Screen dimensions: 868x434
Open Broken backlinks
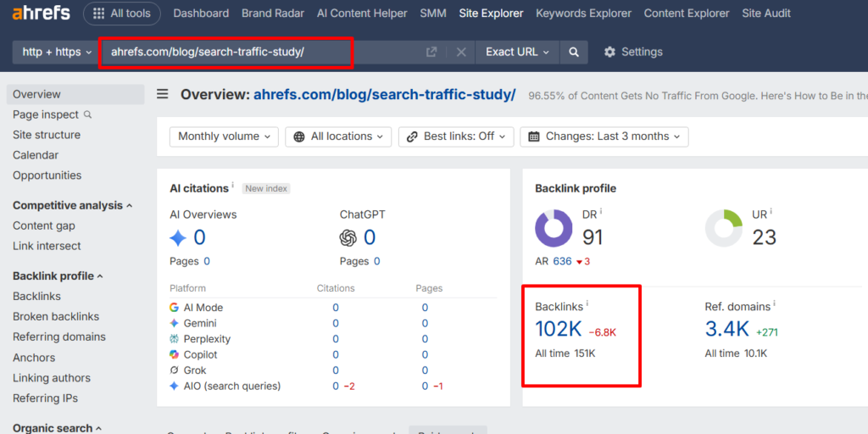(56, 317)
